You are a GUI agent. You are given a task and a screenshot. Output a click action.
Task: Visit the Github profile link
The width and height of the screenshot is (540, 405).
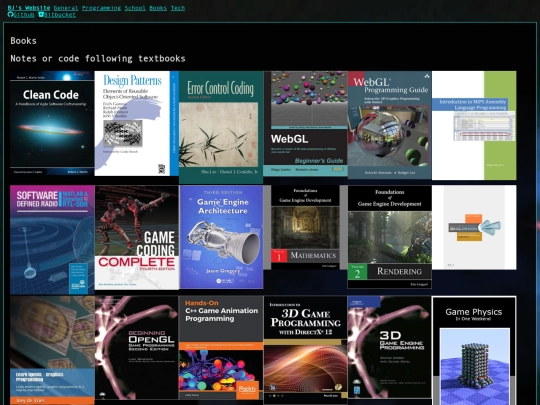[x=24, y=14]
